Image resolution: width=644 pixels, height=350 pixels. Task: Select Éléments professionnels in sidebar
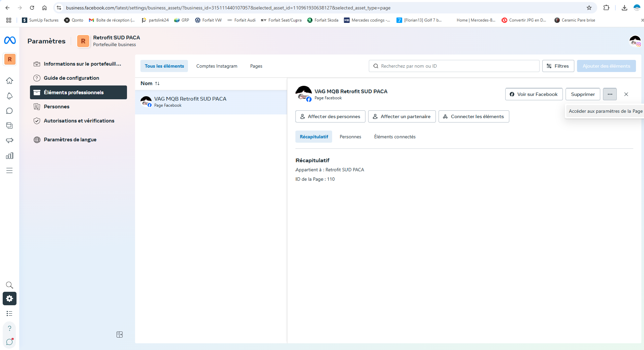click(78, 93)
